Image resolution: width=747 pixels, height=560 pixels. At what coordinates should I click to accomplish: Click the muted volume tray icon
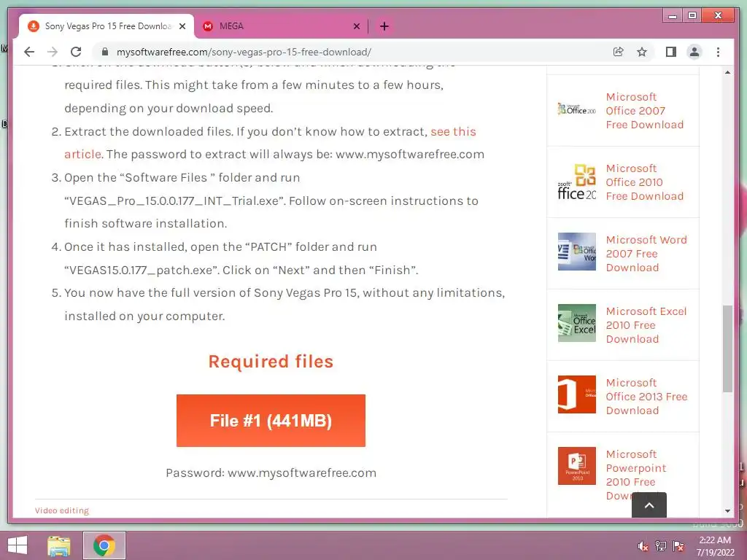tap(643, 546)
